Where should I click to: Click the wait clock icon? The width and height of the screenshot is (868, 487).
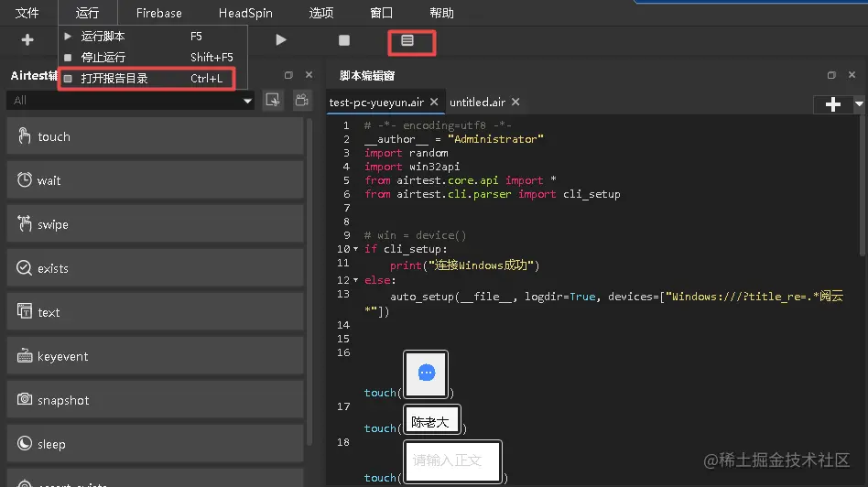[25, 179]
